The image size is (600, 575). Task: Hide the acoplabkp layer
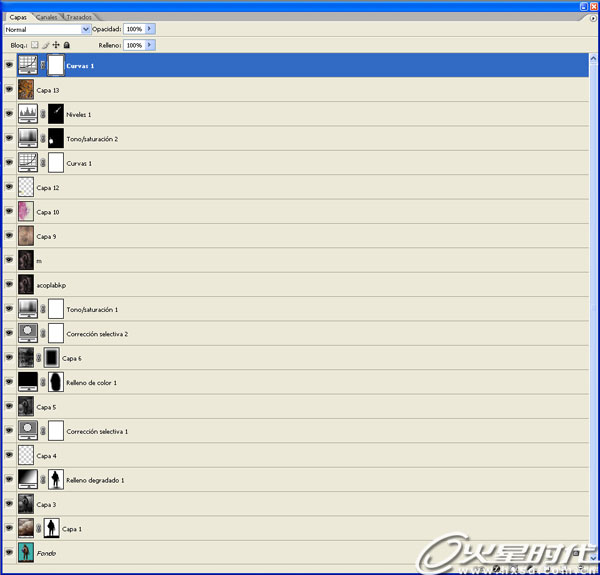[x=9, y=284]
